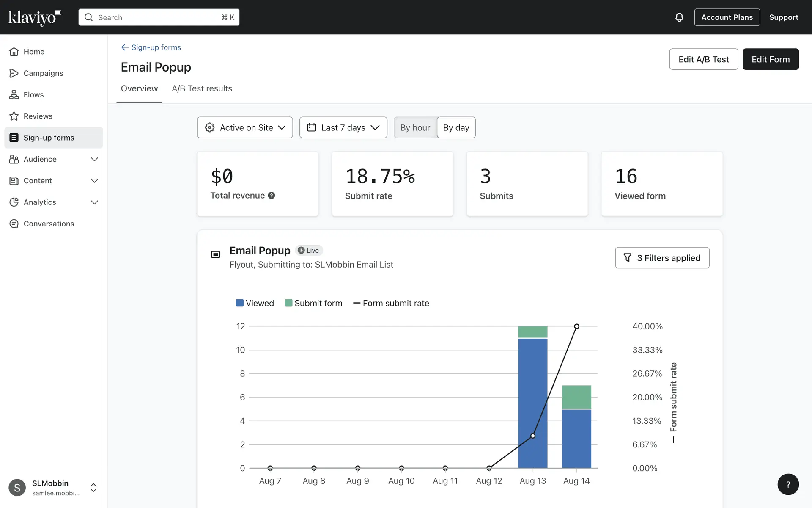
Task: Open Conversations chat icon in sidebar
Action: [x=14, y=224]
